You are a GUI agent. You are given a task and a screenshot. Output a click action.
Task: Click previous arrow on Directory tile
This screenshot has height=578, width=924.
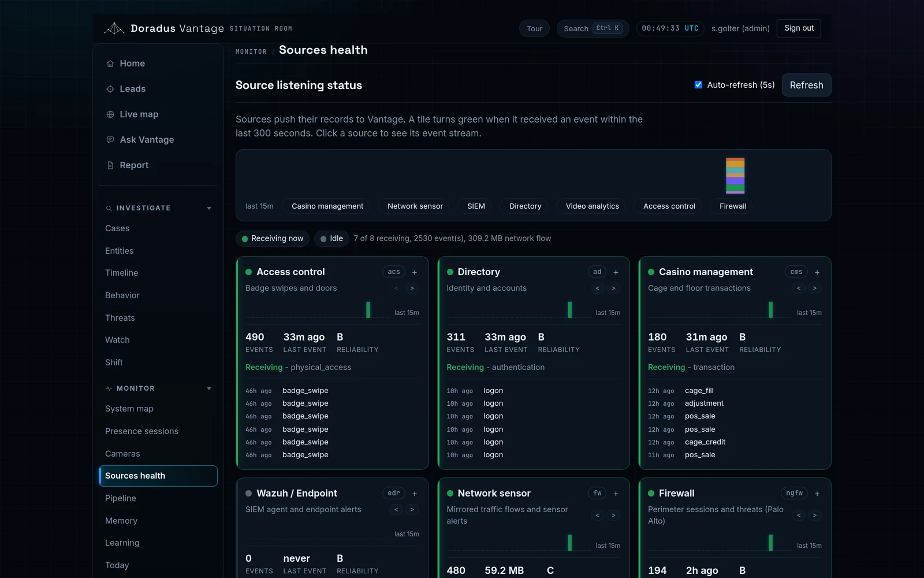598,288
